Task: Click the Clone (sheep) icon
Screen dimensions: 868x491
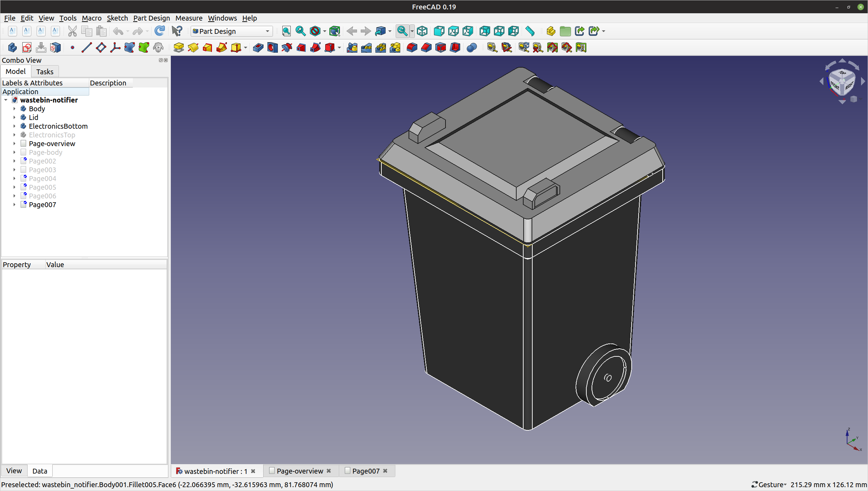Action: (x=158, y=47)
